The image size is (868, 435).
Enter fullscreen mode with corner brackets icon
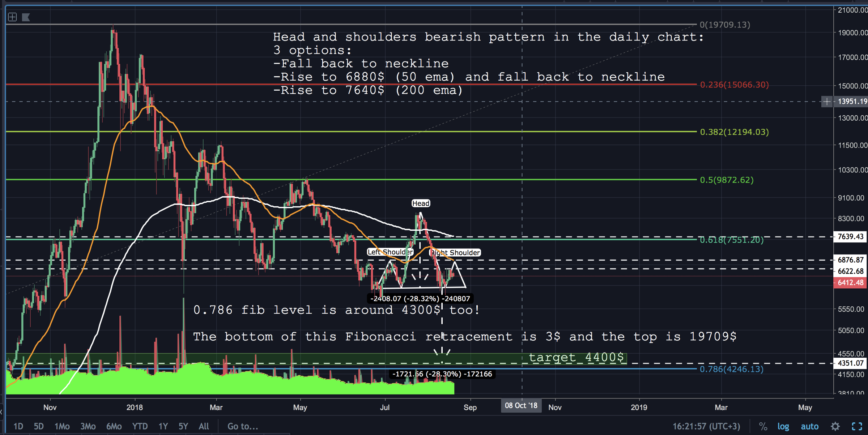pyautogui.click(x=857, y=427)
